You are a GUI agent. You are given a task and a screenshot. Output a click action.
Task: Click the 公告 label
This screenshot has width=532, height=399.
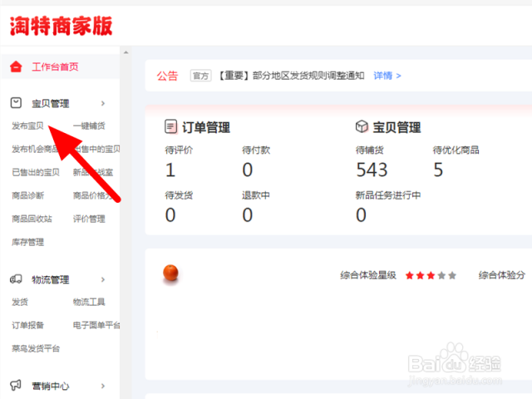click(x=167, y=76)
